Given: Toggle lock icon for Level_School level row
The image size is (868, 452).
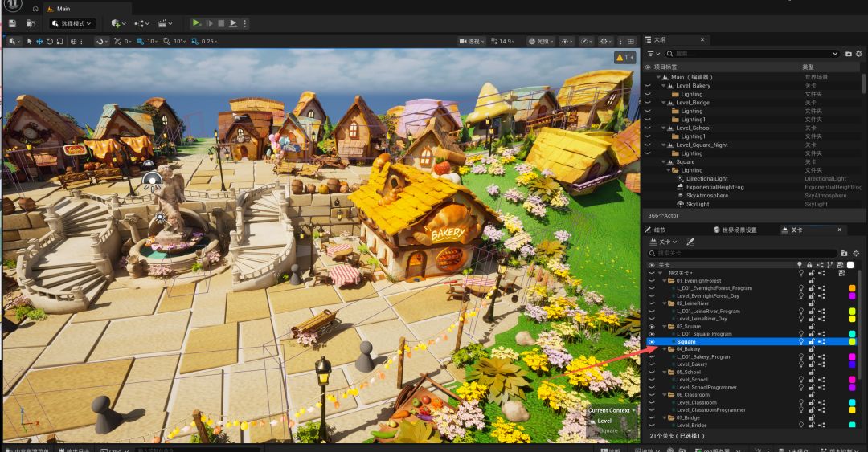Looking at the screenshot, I should point(811,380).
